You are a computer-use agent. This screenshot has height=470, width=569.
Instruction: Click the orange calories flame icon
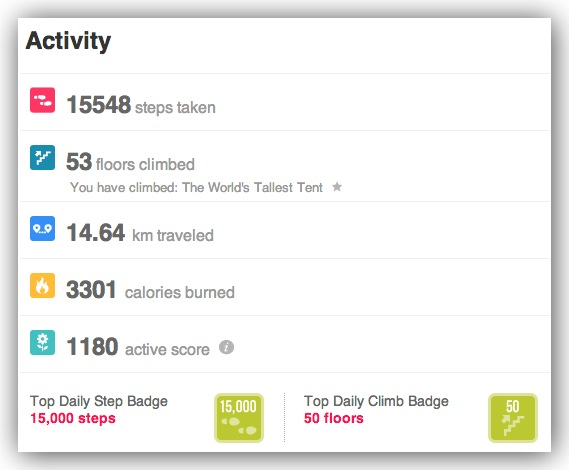42,286
